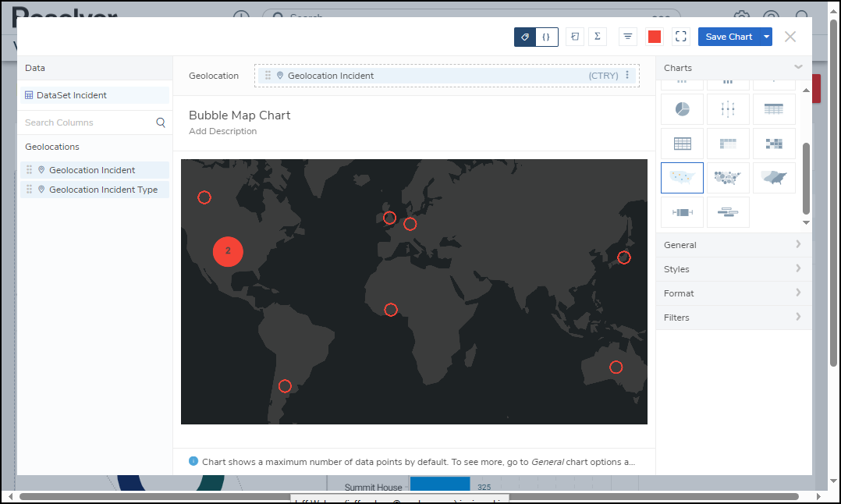Expand the General options section
841x504 pixels.
click(733, 245)
